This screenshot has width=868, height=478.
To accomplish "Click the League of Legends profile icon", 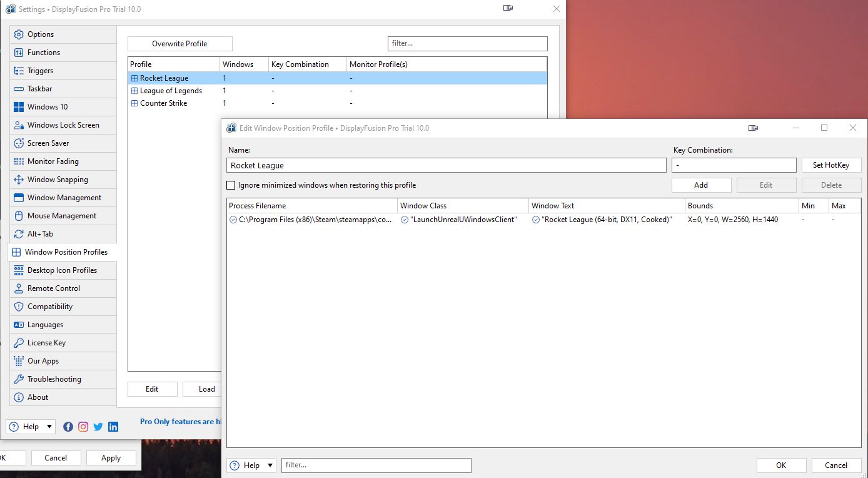I will [134, 91].
